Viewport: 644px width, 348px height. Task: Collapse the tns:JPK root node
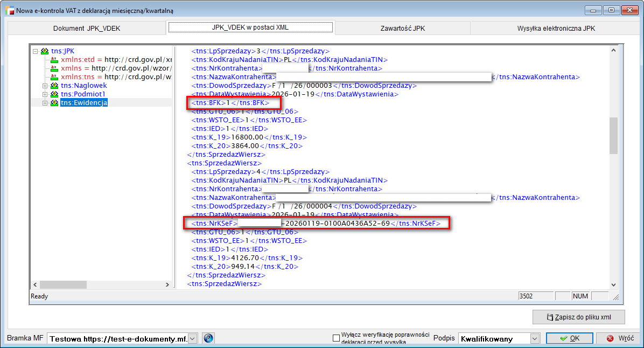tap(36, 51)
